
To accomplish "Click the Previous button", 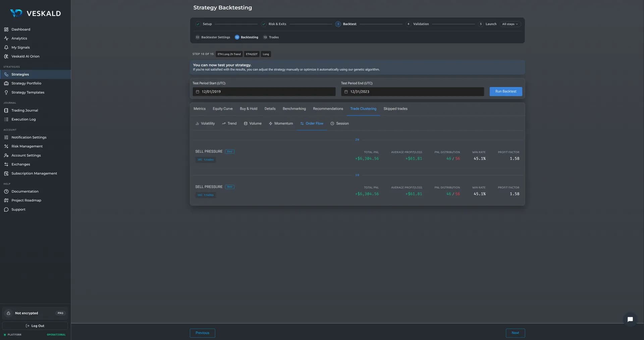I will click(x=202, y=333).
